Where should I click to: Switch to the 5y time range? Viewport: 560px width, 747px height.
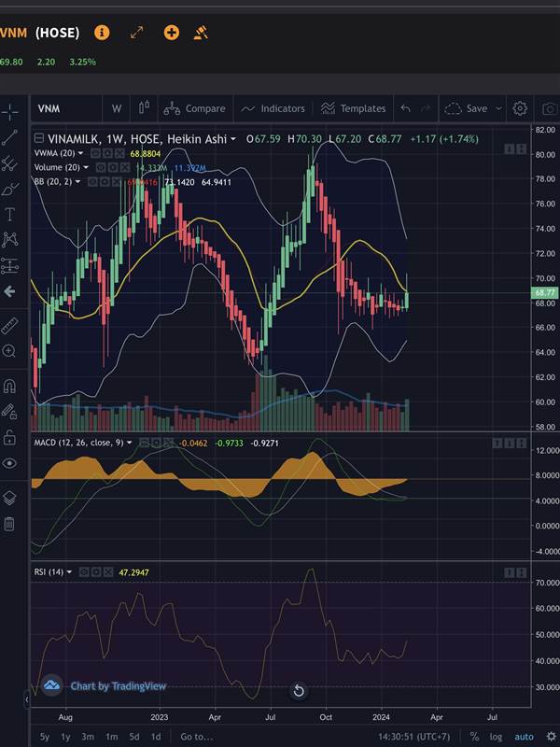tap(44, 737)
